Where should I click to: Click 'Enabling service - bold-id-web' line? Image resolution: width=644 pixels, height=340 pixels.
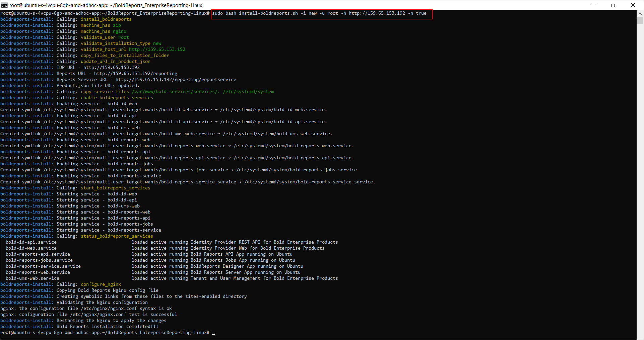click(69, 104)
